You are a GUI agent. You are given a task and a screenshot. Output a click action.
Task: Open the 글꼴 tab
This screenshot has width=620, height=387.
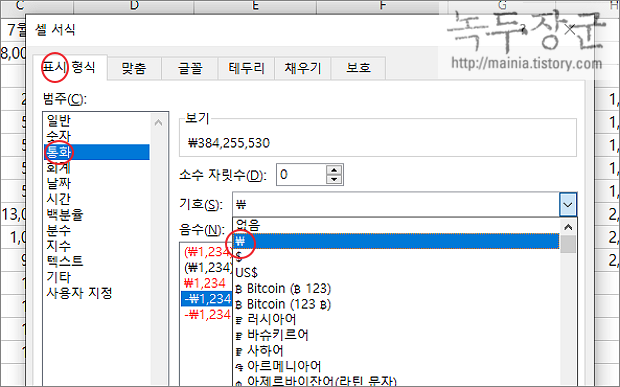point(190,68)
